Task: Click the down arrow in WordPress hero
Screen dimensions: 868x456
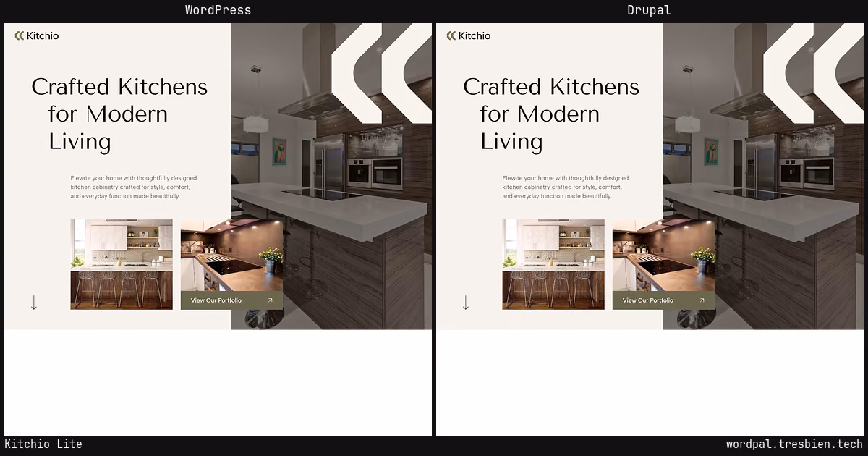Action: point(33,303)
